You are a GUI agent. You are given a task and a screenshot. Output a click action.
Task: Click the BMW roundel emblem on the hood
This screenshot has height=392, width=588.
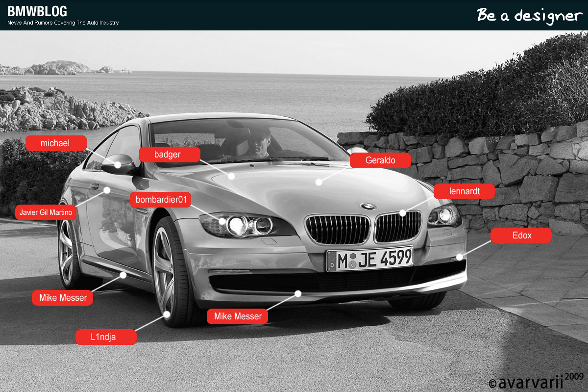coord(367,207)
